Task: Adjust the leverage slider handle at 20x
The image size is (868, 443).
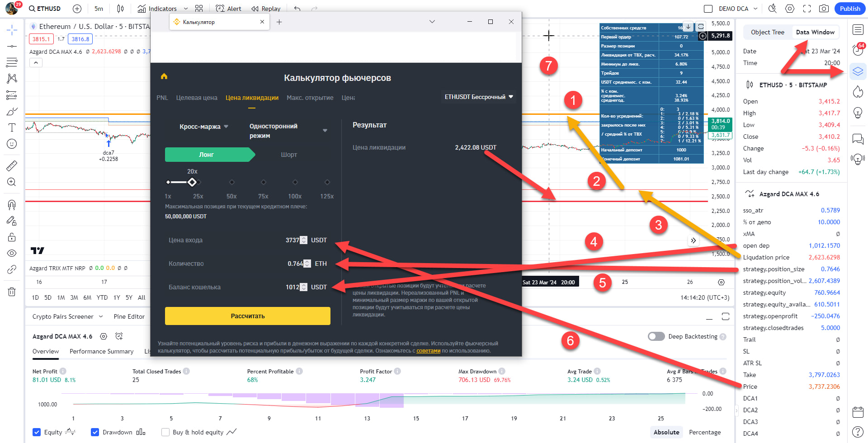Action: [x=192, y=182]
